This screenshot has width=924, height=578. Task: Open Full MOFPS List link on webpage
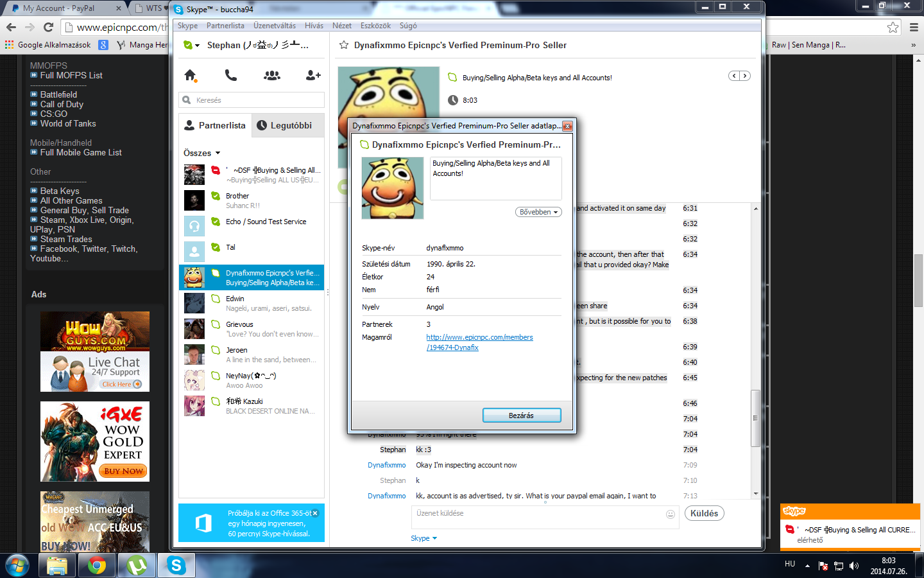71,75
